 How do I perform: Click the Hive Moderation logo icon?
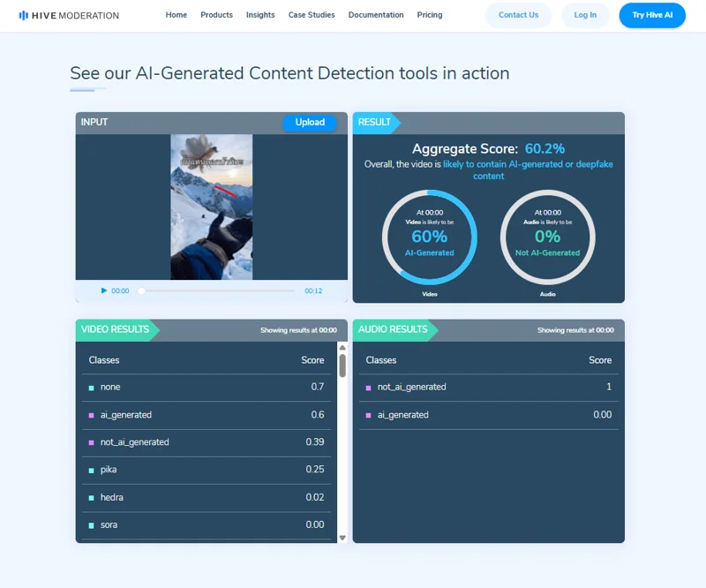24,16
